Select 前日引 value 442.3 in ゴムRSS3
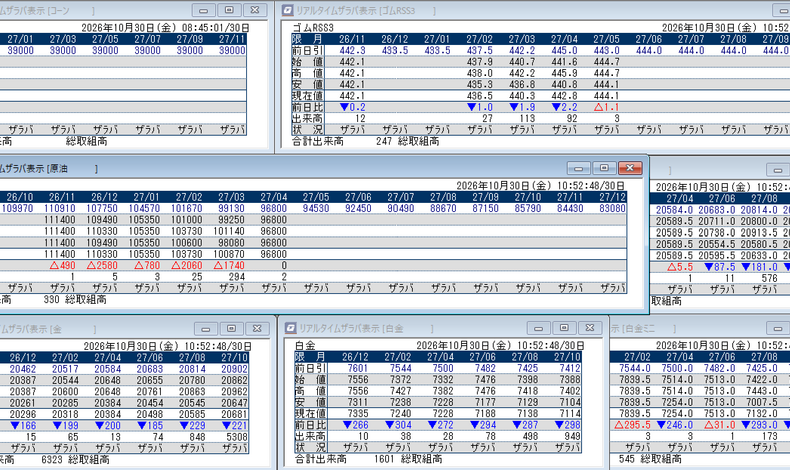 [352, 50]
